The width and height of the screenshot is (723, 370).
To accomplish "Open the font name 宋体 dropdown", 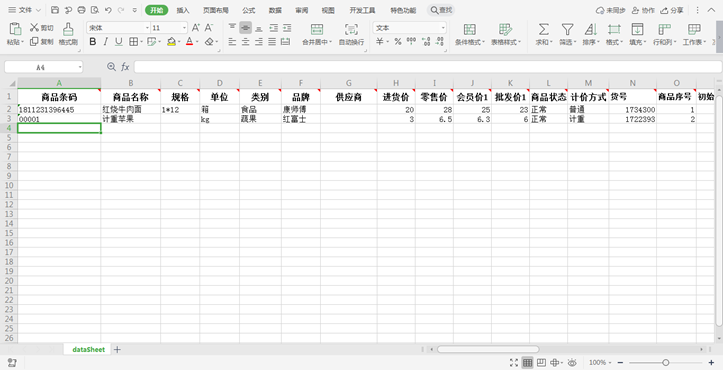I will coord(148,28).
